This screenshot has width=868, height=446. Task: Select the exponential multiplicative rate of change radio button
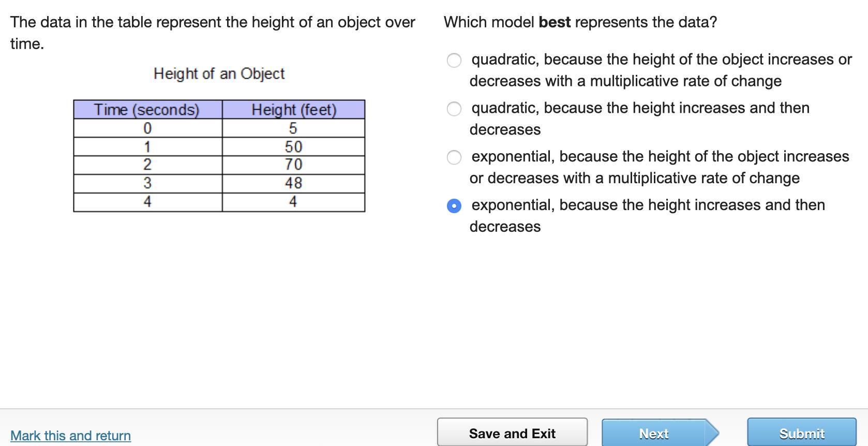click(454, 157)
